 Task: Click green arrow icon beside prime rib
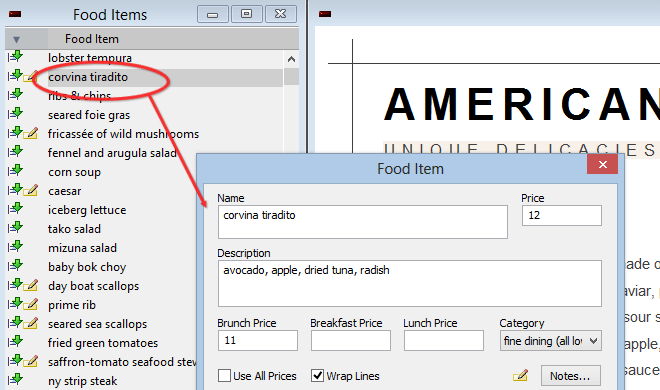click(15, 303)
